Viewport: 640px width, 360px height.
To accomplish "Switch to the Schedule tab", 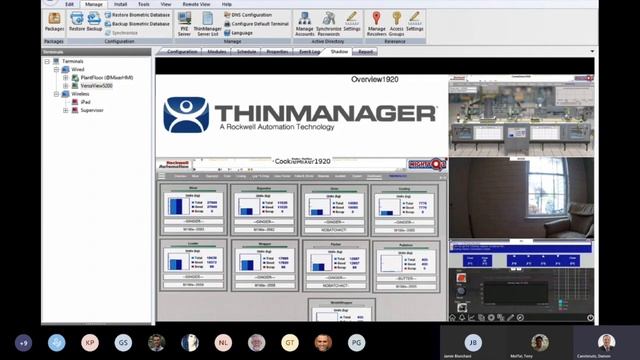I will (247, 52).
